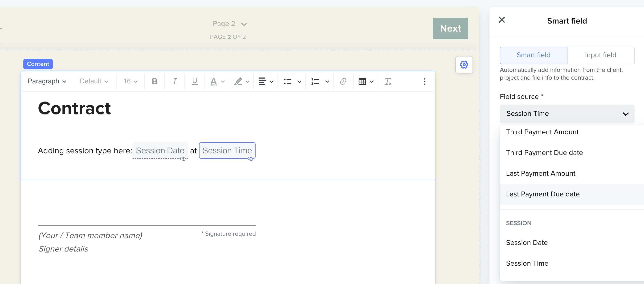Clear text formatting
The image size is (644, 284).
(388, 81)
